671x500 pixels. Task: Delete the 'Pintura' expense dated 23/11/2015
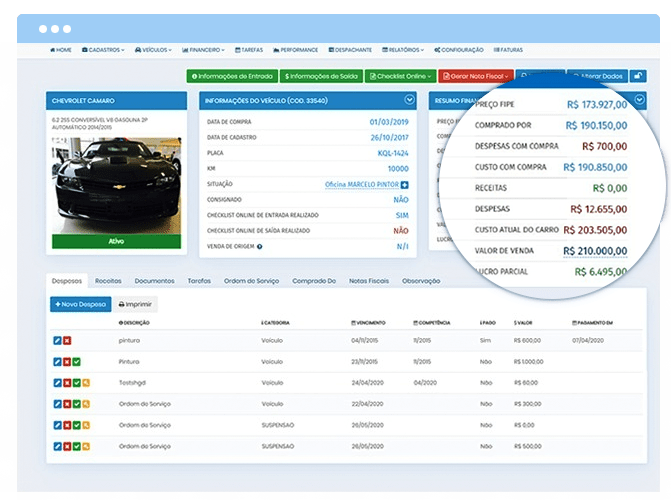point(67,362)
